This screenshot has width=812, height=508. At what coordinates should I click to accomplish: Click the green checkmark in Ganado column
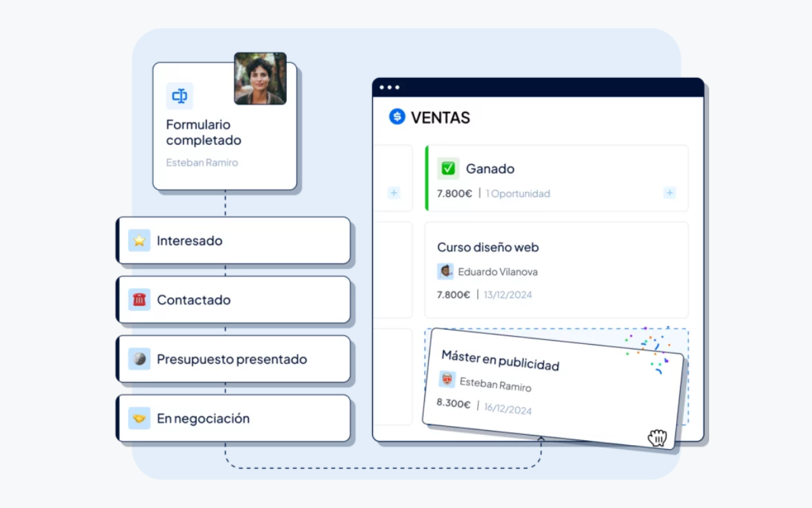tap(448, 168)
